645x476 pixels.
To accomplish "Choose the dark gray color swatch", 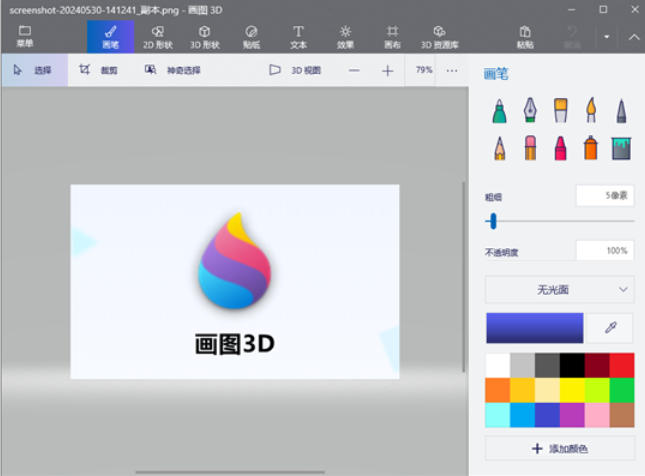I will pos(547,365).
